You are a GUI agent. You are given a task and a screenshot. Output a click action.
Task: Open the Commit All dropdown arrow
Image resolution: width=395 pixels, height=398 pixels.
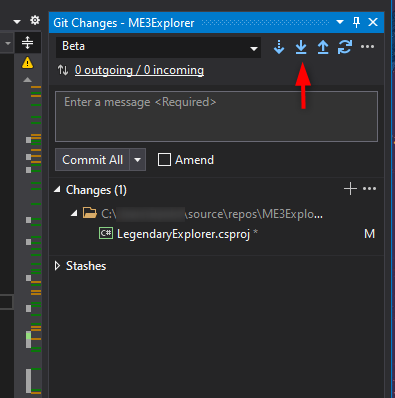(137, 160)
